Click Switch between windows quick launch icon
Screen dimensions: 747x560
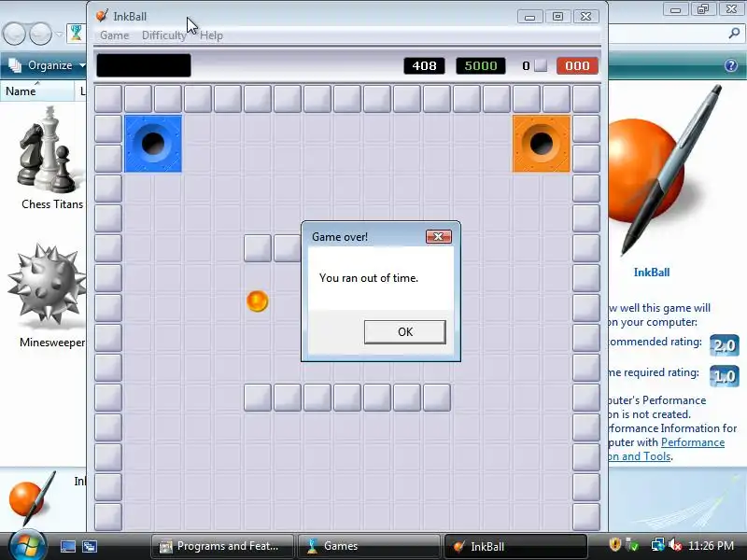tap(90, 546)
